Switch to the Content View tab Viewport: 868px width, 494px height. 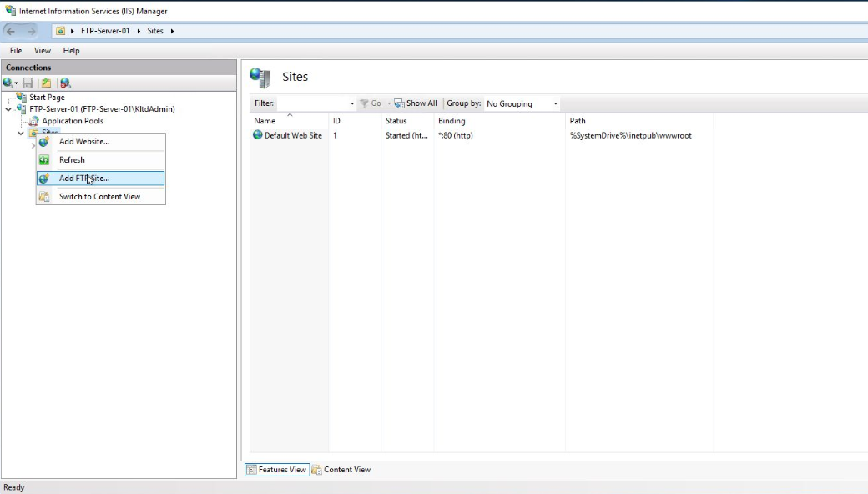coord(341,470)
